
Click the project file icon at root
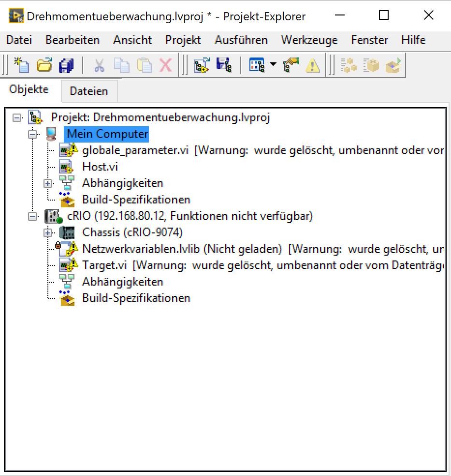[35, 117]
